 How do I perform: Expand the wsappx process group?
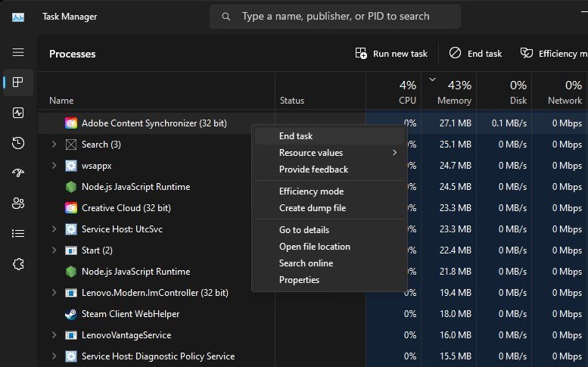click(54, 166)
